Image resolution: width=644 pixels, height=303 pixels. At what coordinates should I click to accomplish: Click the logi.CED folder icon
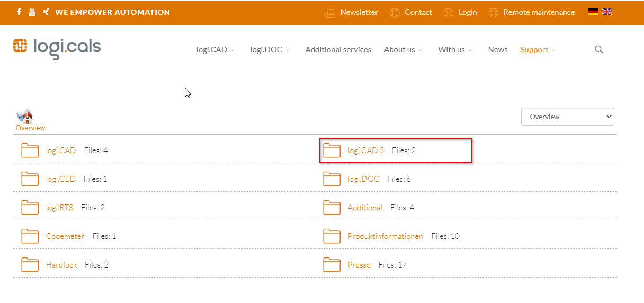30,179
